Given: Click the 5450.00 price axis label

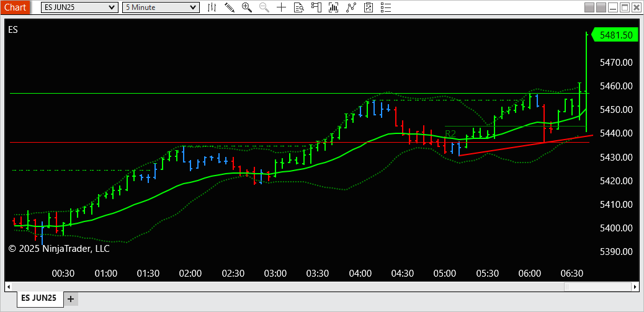Looking at the screenshot, I should click(x=615, y=110).
